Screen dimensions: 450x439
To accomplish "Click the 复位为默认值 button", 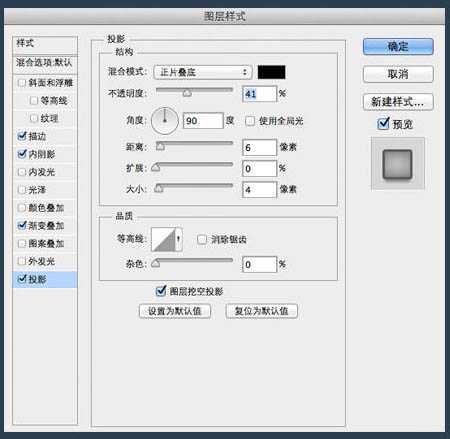I will pos(261,311).
